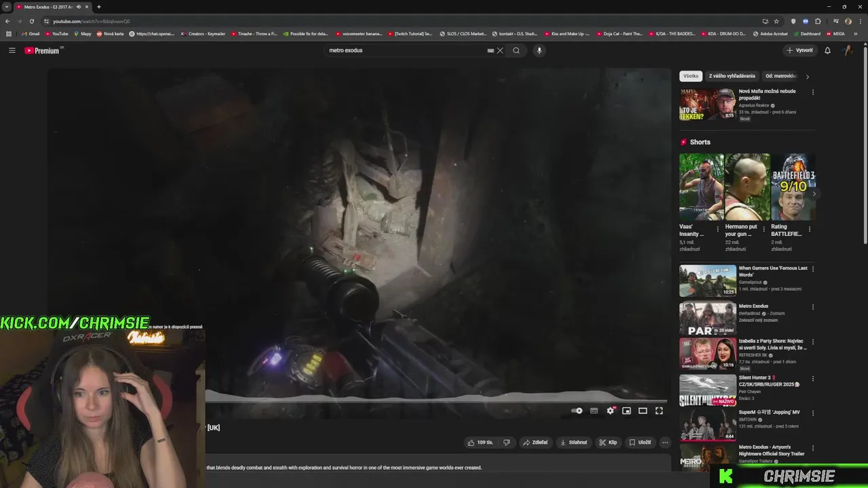
Task: Open When Gamers Use Famous Last Words thumbnail
Action: (707, 281)
